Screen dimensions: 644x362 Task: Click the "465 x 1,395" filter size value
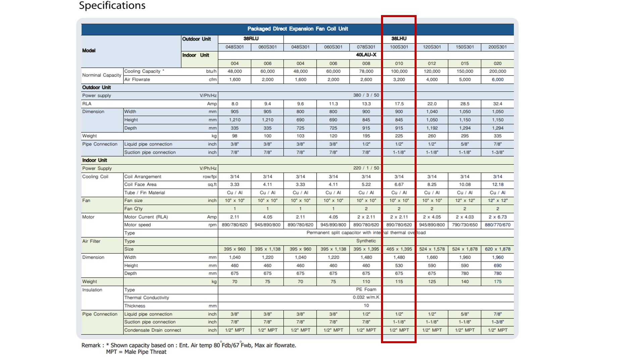coord(399,249)
